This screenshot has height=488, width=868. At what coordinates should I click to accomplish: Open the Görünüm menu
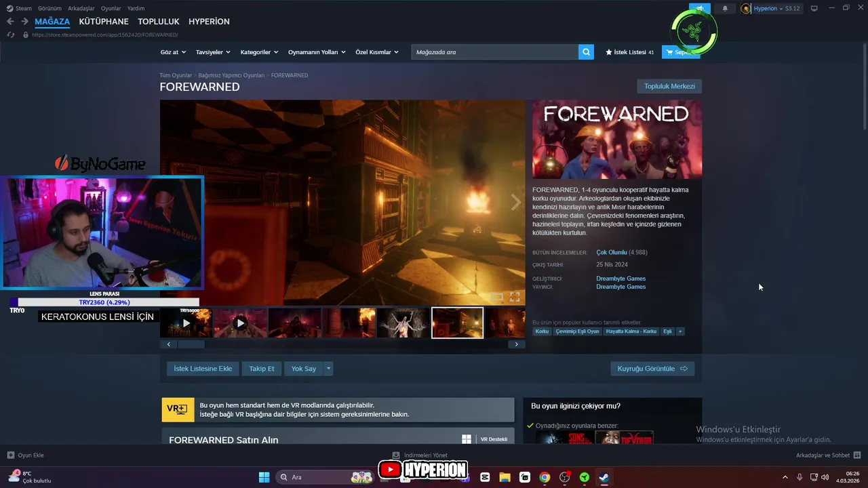point(50,8)
